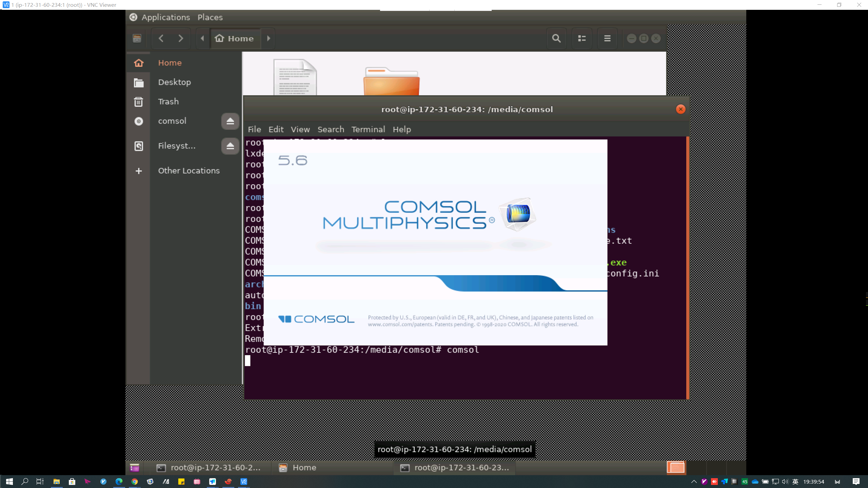Screen dimensions: 868x488
Task: Open Sticky Notes from the taskbar
Action: pos(181,482)
